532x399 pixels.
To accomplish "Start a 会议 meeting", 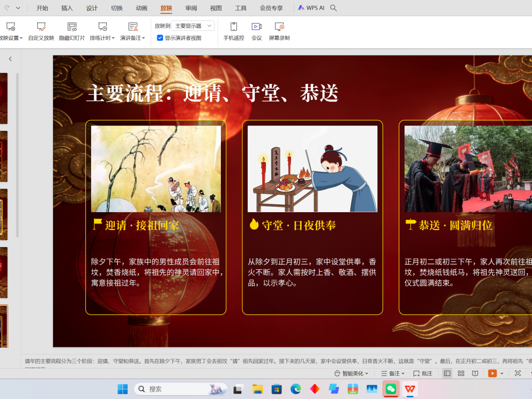I will point(256,27).
